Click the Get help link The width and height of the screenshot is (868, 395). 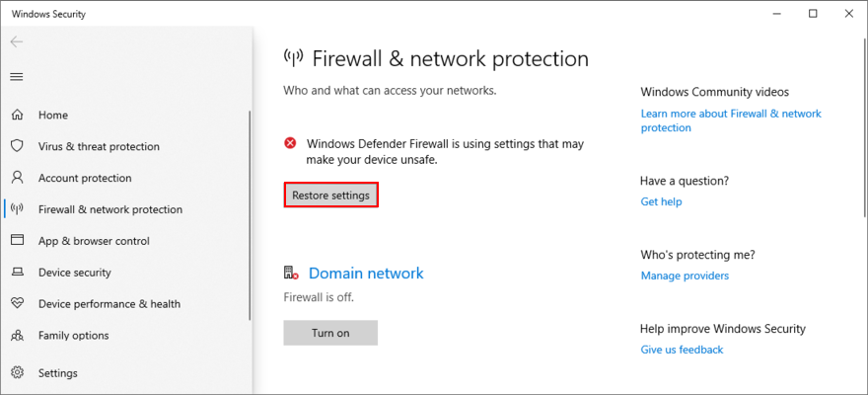click(x=661, y=201)
